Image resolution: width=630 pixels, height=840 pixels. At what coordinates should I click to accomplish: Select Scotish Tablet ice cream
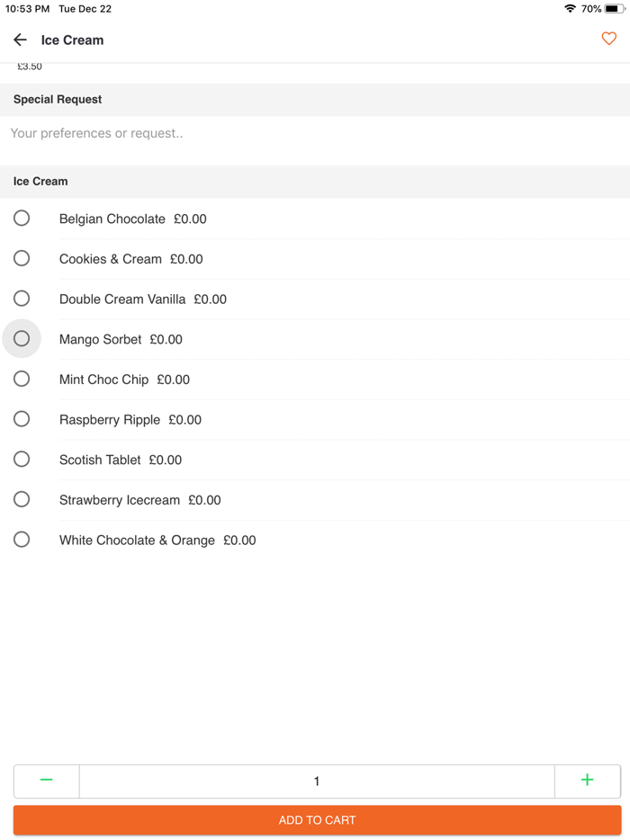click(22, 459)
